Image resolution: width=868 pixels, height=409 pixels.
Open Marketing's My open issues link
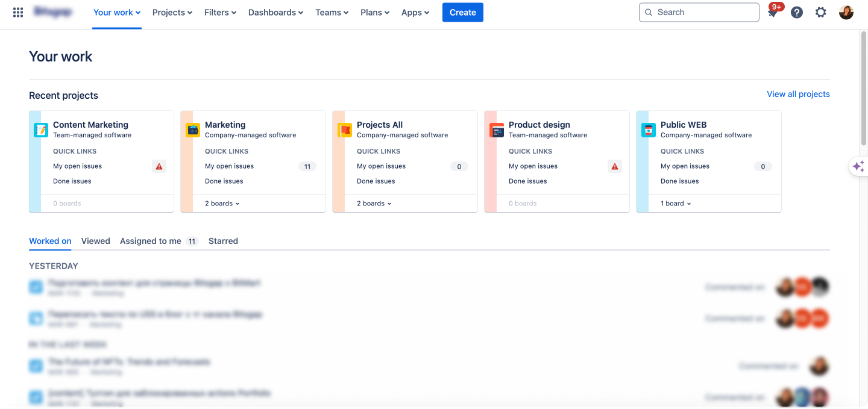[229, 166]
